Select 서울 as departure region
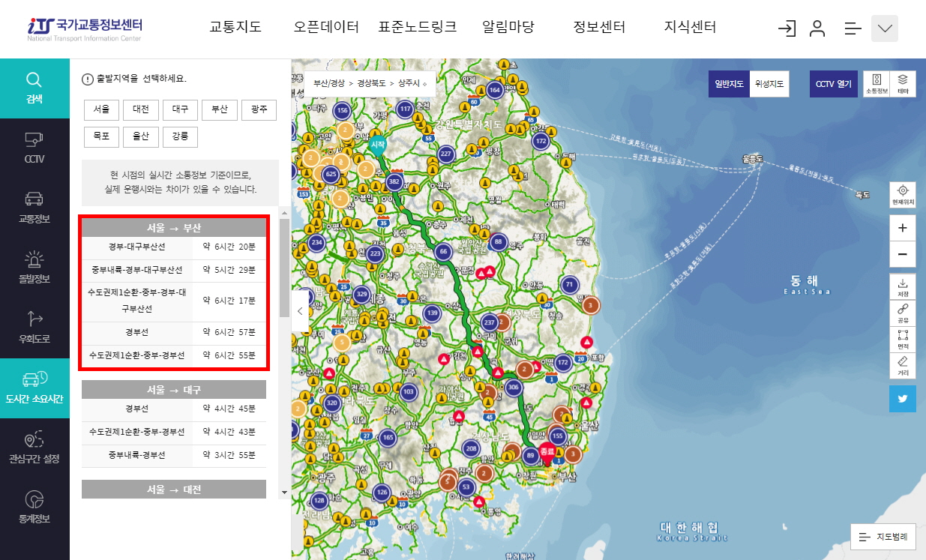This screenshot has width=926, height=560. pos(101,110)
